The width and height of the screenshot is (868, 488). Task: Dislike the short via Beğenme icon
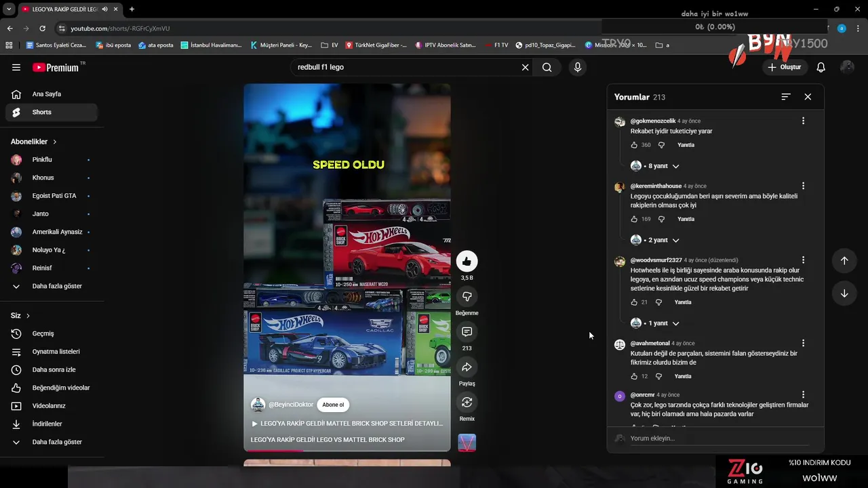(x=467, y=297)
